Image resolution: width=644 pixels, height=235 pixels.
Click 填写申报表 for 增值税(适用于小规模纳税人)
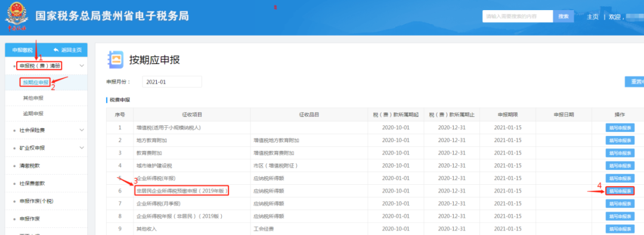[x=620, y=128]
